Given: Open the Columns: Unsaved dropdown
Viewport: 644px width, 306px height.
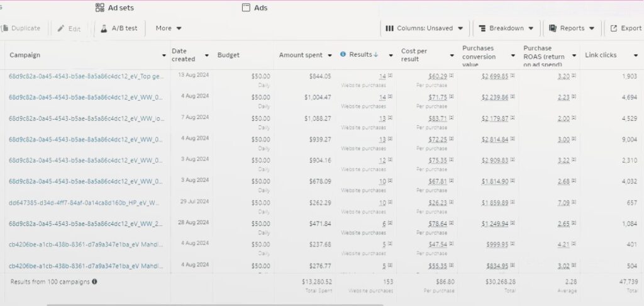Looking at the screenshot, I should pos(425,28).
